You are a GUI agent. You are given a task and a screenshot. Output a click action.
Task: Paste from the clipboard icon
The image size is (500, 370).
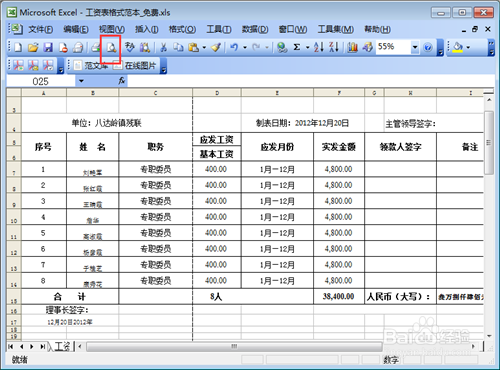(194, 48)
